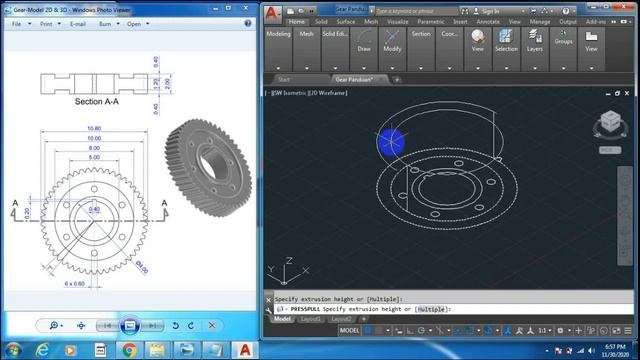Screen dimensions: 640x360
Task: Switch to the Parametric ribbon tab
Action: point(431,21)
